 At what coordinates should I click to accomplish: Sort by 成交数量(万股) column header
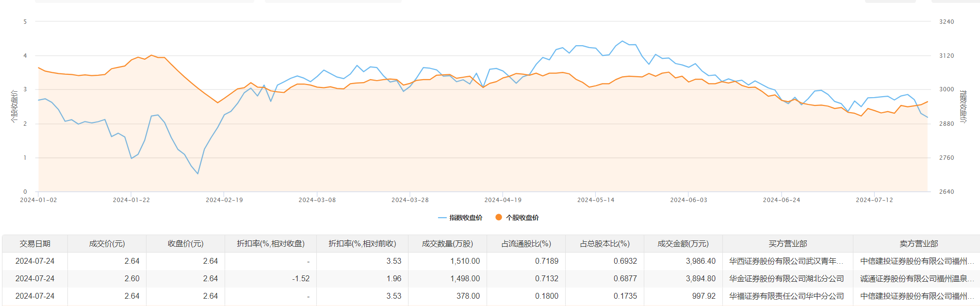pos(447,244)
